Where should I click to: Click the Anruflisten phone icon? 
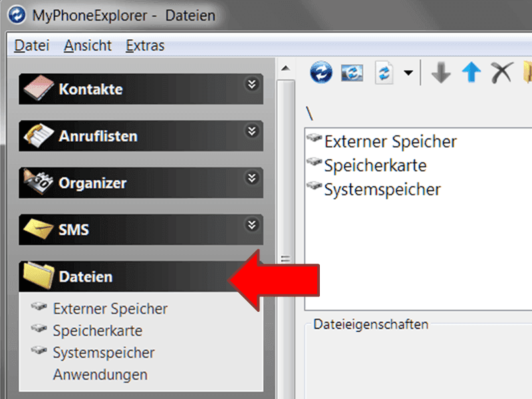[39, 135]
